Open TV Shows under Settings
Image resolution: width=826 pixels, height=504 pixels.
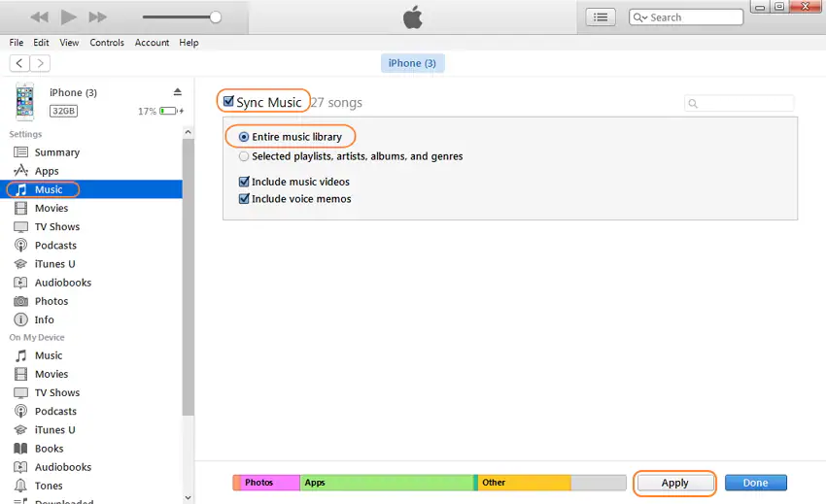91,227
